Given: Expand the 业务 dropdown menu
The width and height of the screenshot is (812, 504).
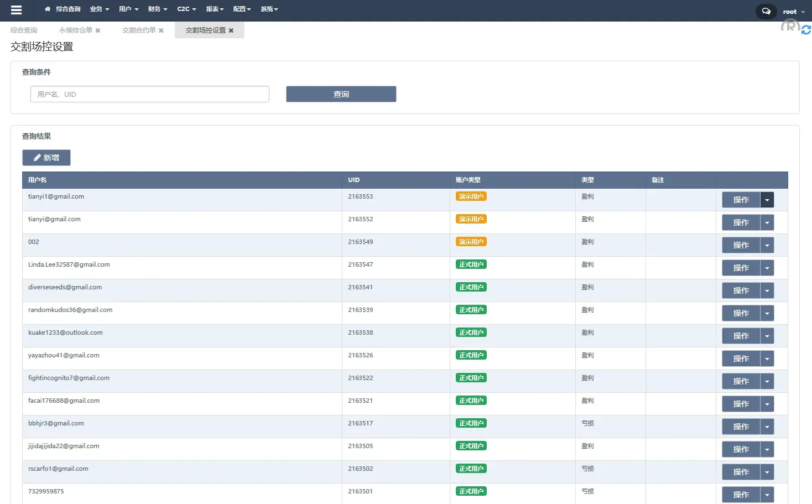Looking at the screenshot, I should coord(99,9).
